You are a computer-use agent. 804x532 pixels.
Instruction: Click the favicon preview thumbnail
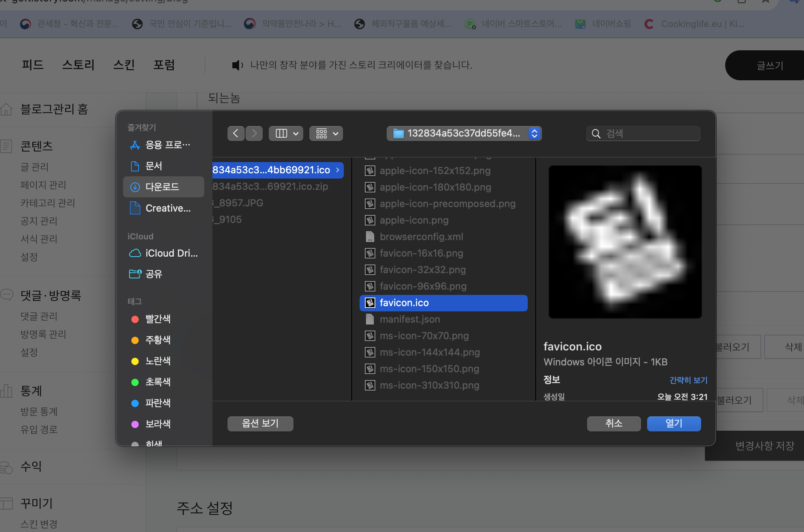coord(625,242)
